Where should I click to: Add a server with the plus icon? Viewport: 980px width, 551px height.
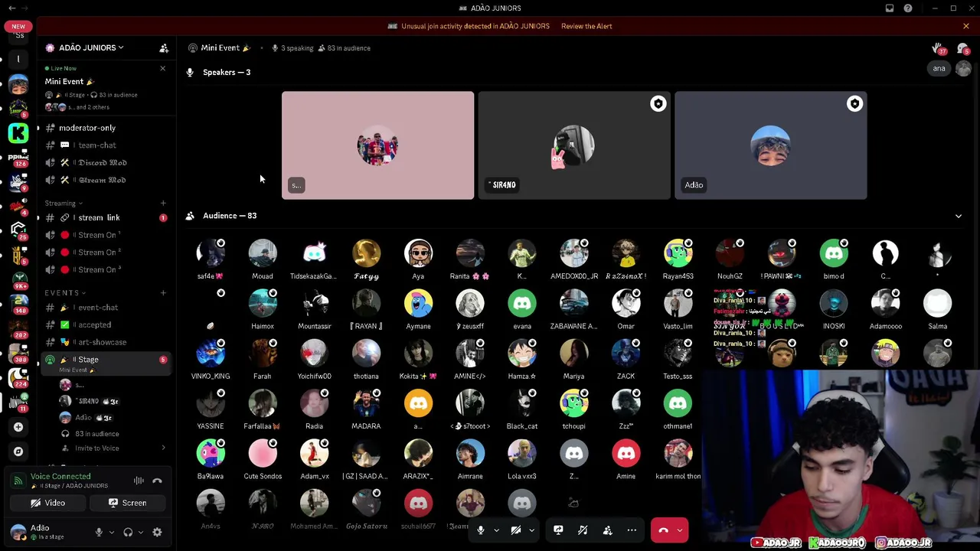18,427
